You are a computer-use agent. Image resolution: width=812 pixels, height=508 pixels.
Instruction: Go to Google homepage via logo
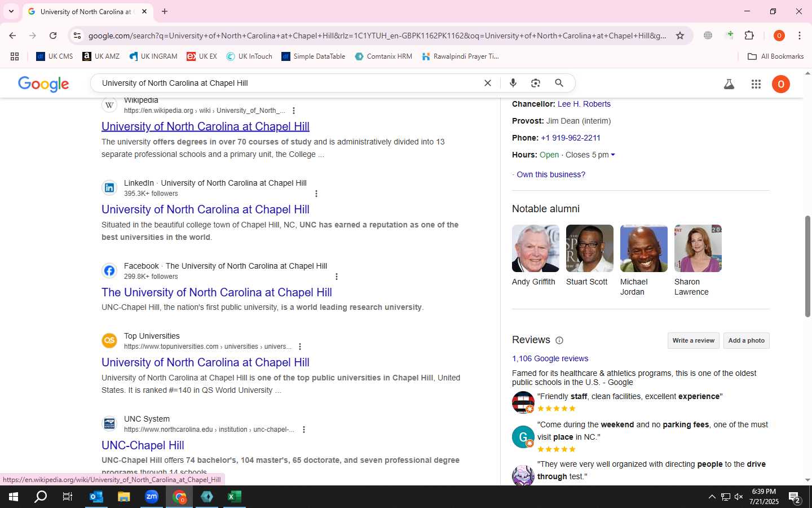[x=43, y=84]
